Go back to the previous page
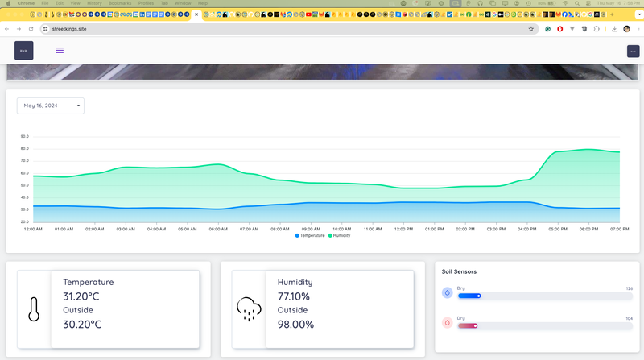 [x=7, y=28]
